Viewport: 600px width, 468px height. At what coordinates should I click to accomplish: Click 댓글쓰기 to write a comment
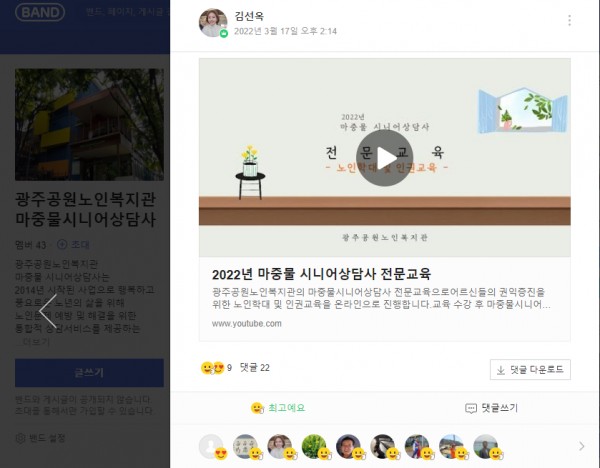(x=491, y=408)
